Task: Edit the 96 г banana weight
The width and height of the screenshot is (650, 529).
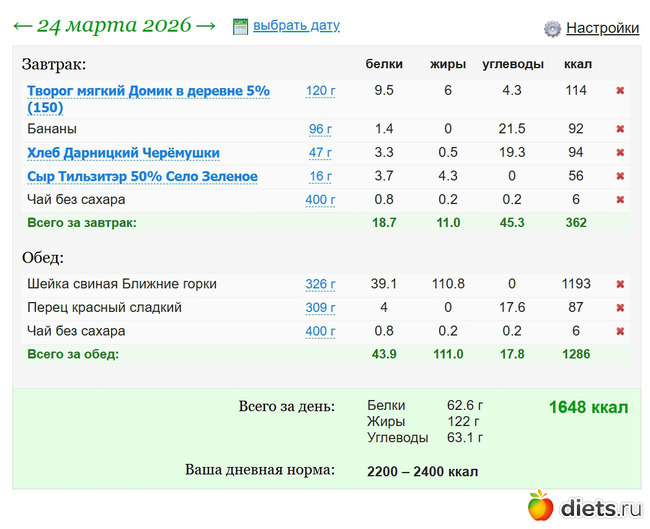Action: pos(320,129)
